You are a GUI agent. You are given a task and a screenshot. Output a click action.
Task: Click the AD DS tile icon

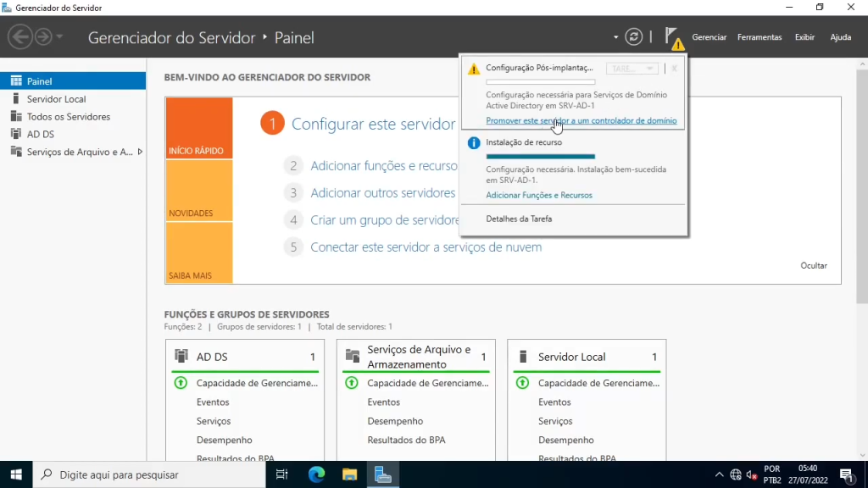pyautogui.click(x=181, y=356)
